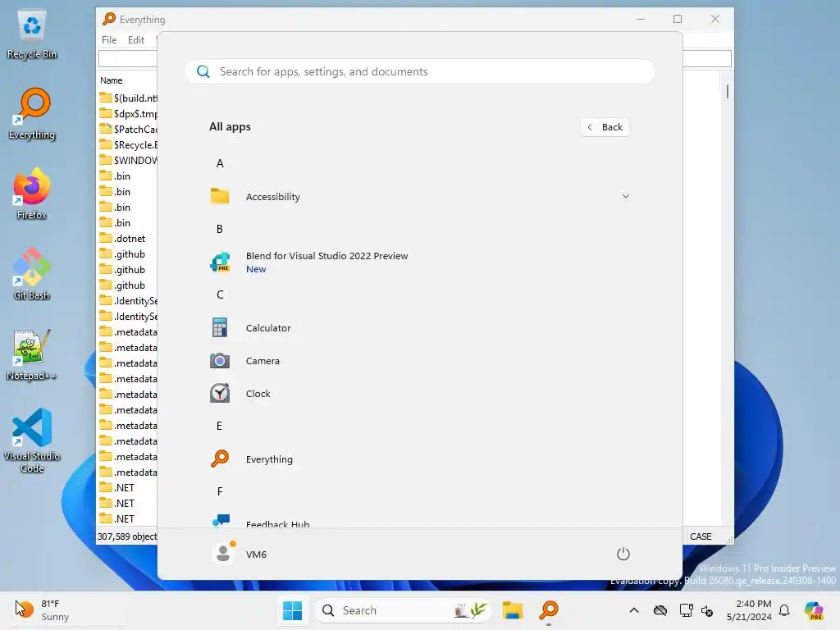This screenshot has height=630, width=840.
Task: Click the cloud sync-off tray icon
Action: coord(660,610)
